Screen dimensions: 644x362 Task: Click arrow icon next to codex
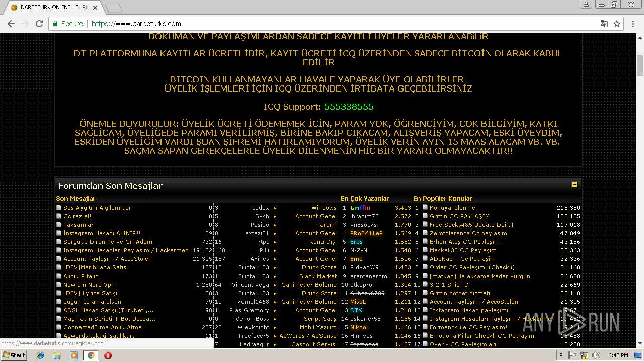[275, 208]
